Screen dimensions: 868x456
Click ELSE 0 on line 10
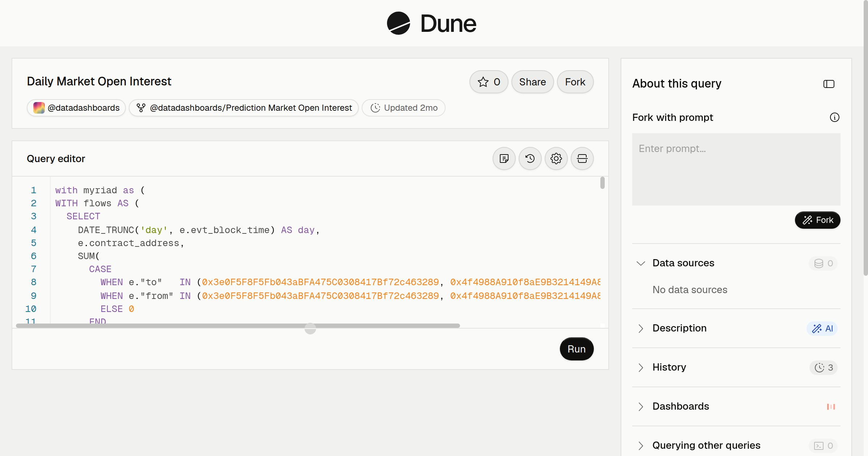[x=117, y=309]
